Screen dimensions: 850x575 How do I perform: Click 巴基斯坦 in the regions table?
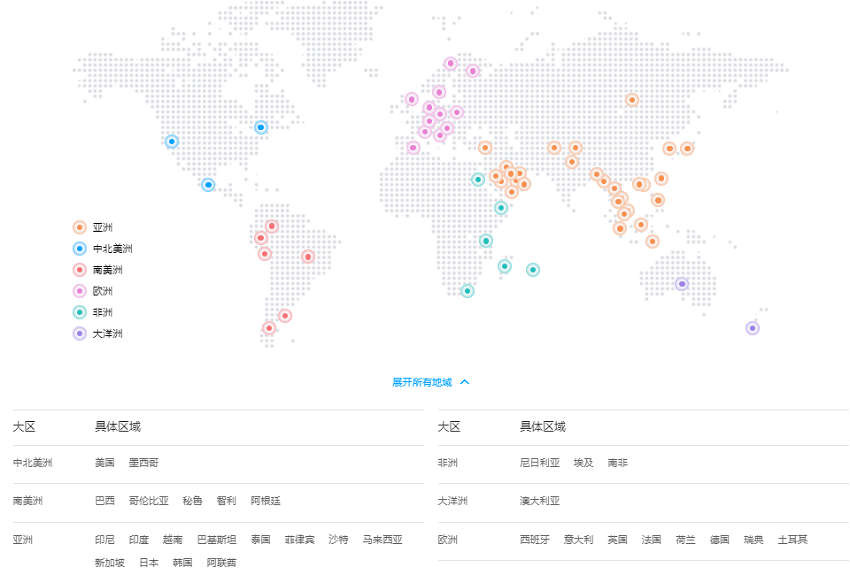[216, 540]
